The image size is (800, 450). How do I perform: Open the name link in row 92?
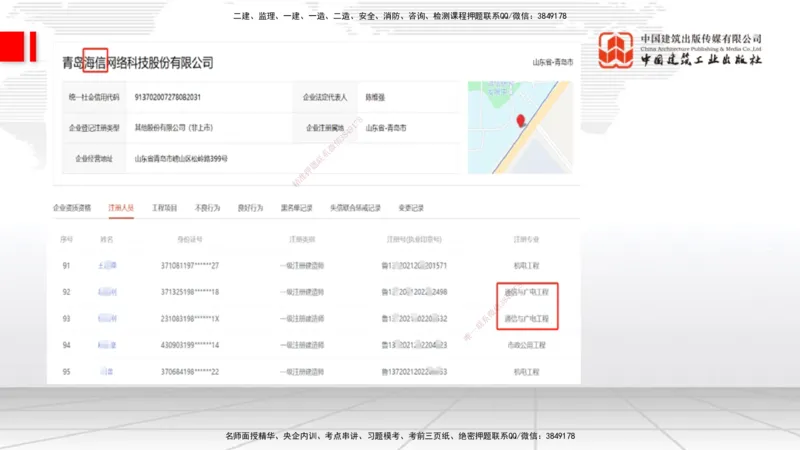107,292
